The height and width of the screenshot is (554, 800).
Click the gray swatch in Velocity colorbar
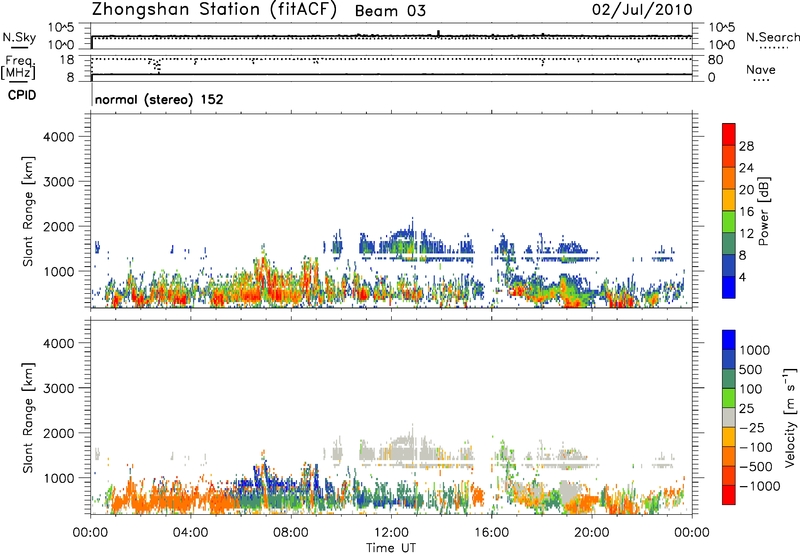tap(729, 418)
